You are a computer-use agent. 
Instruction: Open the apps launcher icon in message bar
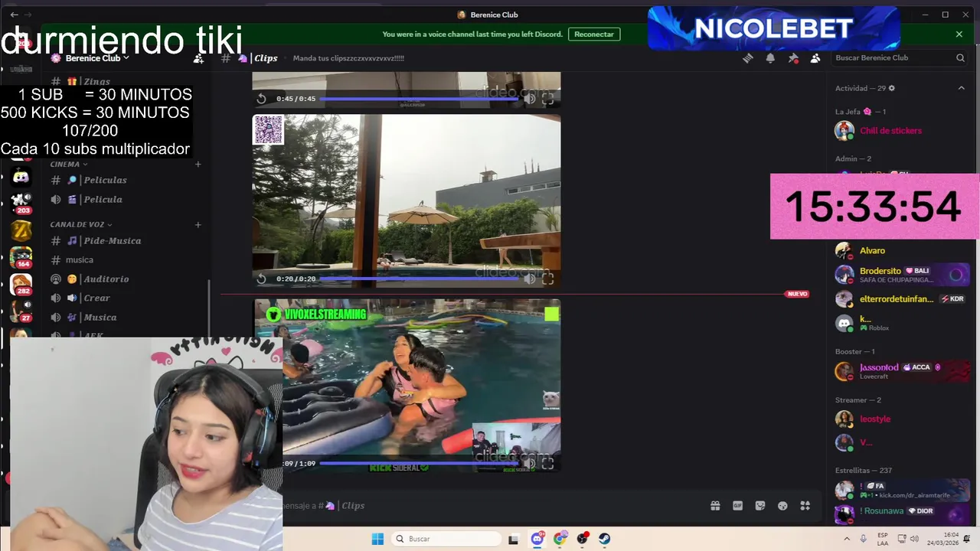[x=805, y=506]
